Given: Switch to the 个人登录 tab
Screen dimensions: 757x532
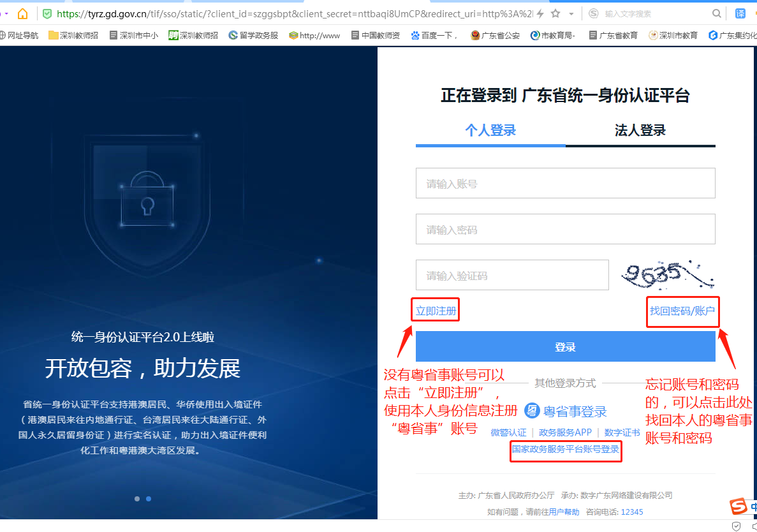Looking at the screenshot, I should coord(490,130).
